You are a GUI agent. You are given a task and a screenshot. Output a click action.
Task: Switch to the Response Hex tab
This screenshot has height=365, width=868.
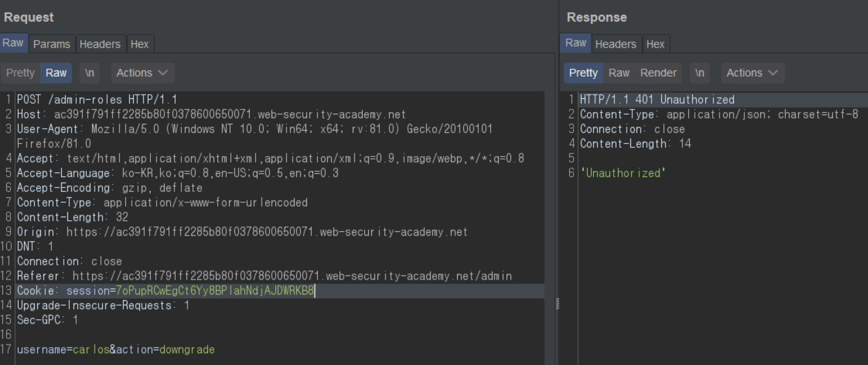(x=655, y=44)
